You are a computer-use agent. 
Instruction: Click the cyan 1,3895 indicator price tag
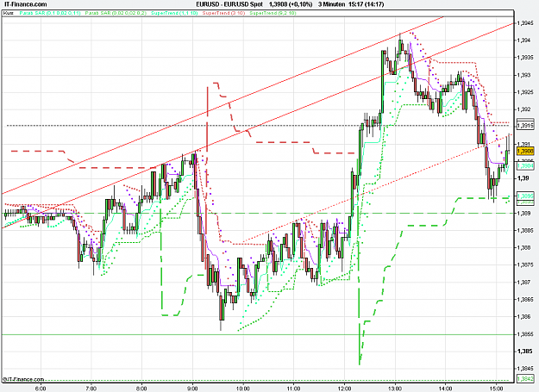click(x=525, y=196)
